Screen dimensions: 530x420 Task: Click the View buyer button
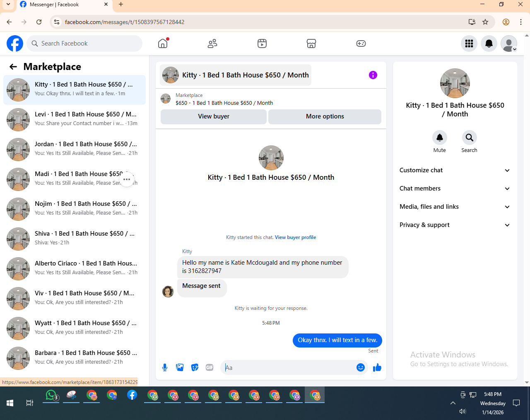[214, 116]
